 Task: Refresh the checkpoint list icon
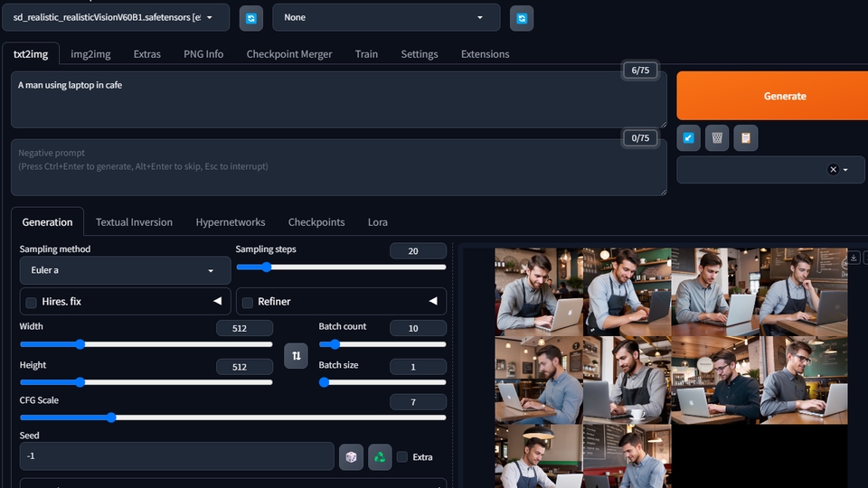coord(250,18)
